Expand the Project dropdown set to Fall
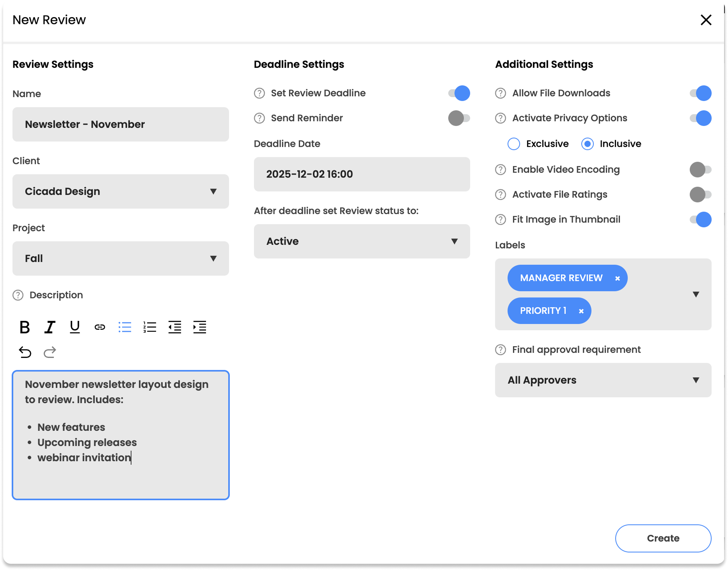Image resolution: width=728 pixels, height=570 pixels. coord(121,258)
